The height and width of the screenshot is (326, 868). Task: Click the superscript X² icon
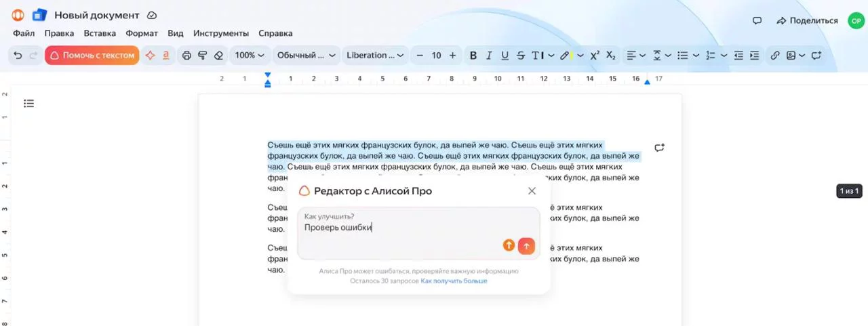[595, 56]
